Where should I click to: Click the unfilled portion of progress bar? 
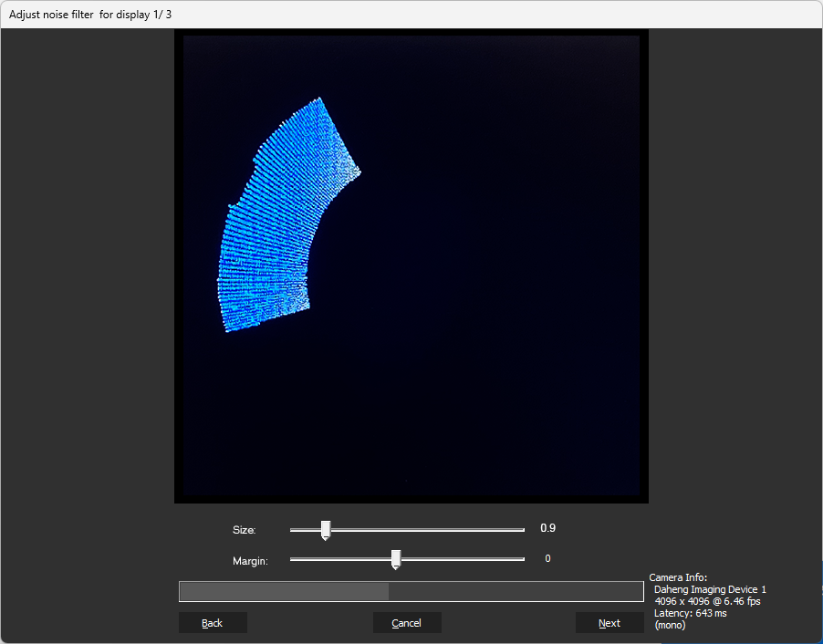coord(516,592)
